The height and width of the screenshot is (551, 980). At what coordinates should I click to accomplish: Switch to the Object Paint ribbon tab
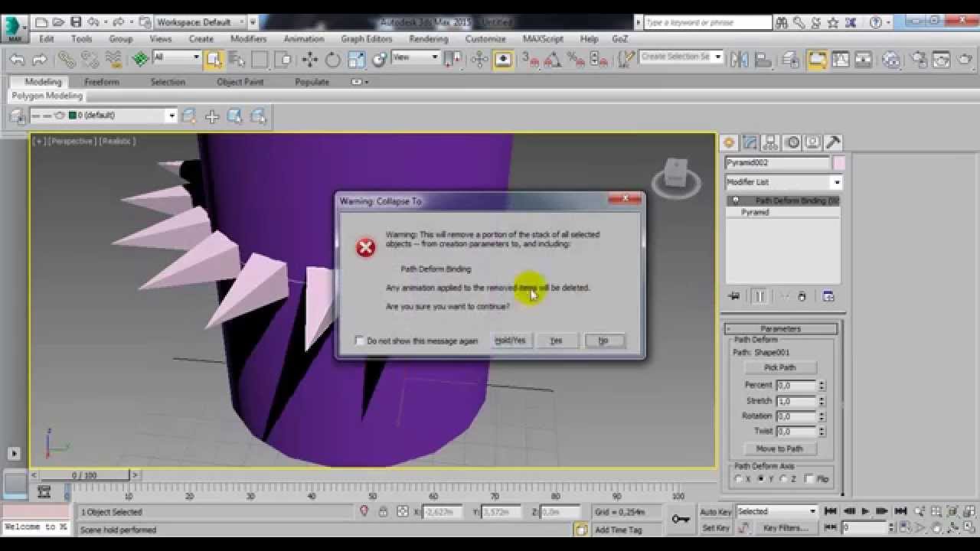pyautogui.click(x=240, y=82)
